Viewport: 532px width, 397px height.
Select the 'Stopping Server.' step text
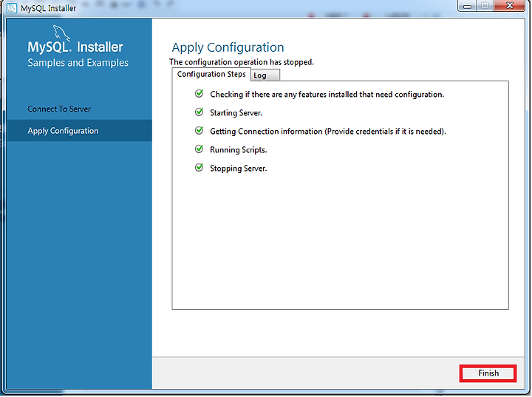coord(239,169)
